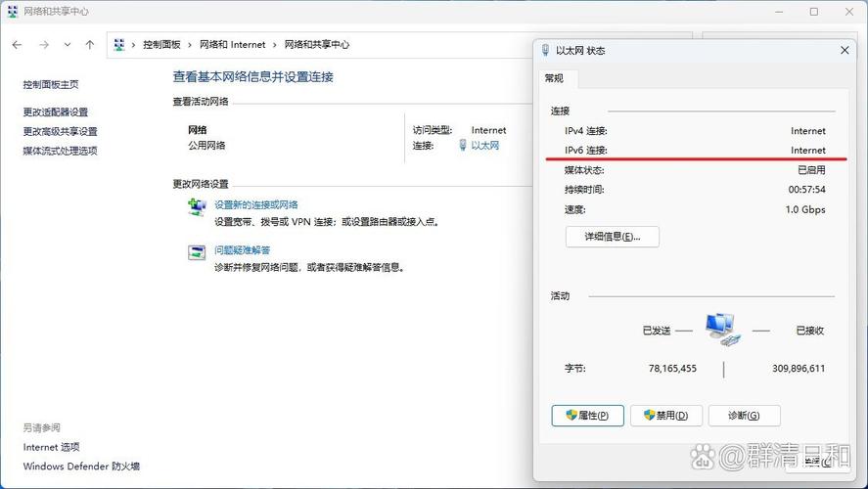Click the IPv6 连接 label
Image resolution: width=868 pixels, height=489 pixels.
coord(585,151)
